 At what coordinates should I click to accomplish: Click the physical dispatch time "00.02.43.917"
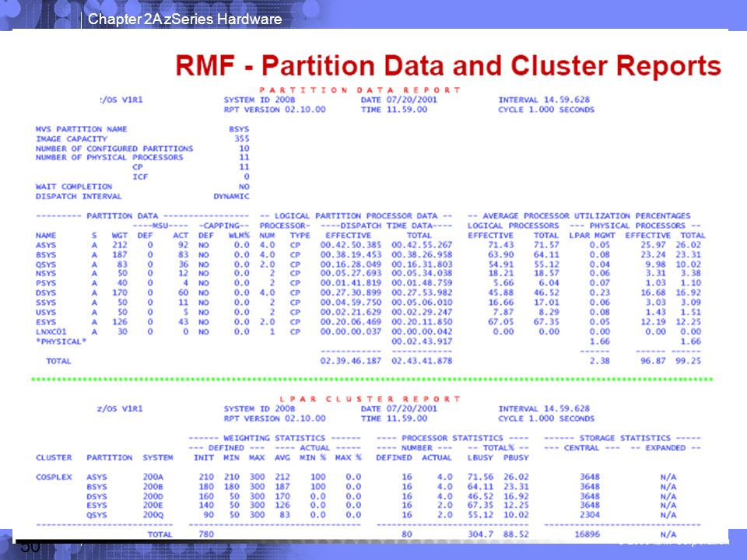pyautogui.click(x=422, y=341)
